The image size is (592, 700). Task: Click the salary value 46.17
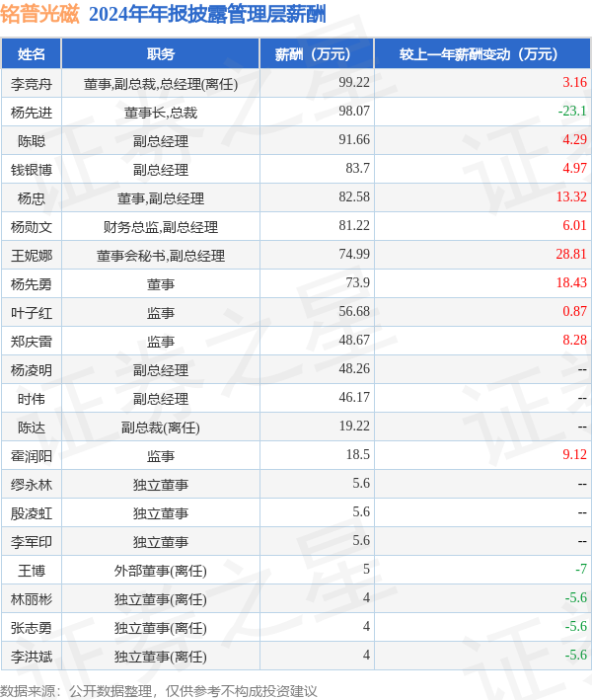pyautogui.click(x=354, y=397)
